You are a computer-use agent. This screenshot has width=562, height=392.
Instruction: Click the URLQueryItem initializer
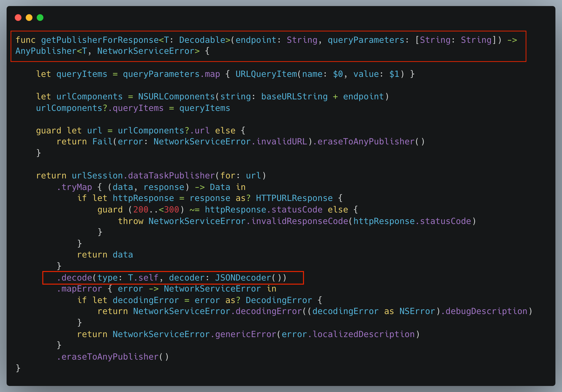(266, 74)
